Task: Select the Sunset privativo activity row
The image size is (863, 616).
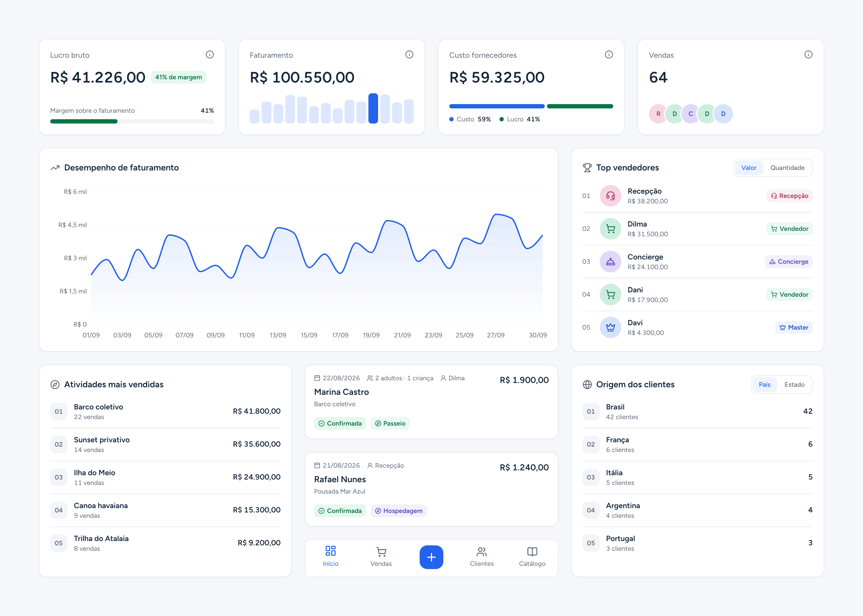Action: point(165,444)
